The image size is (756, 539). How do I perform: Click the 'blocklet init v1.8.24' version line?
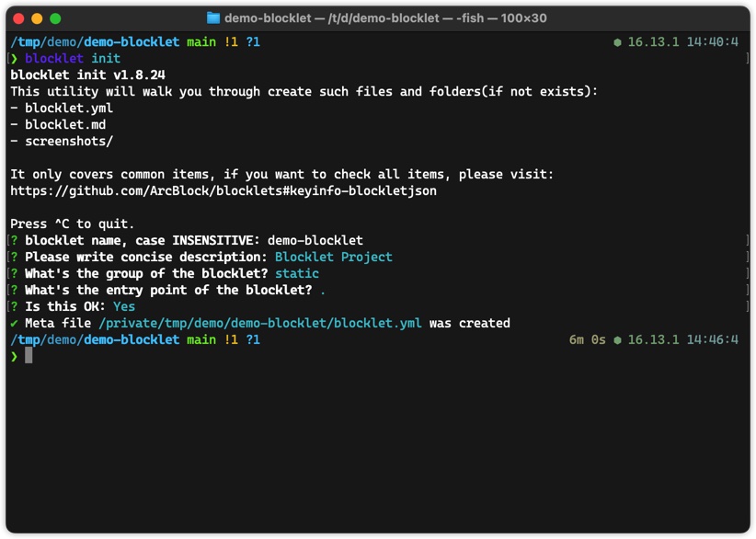(x=87, y=75)
